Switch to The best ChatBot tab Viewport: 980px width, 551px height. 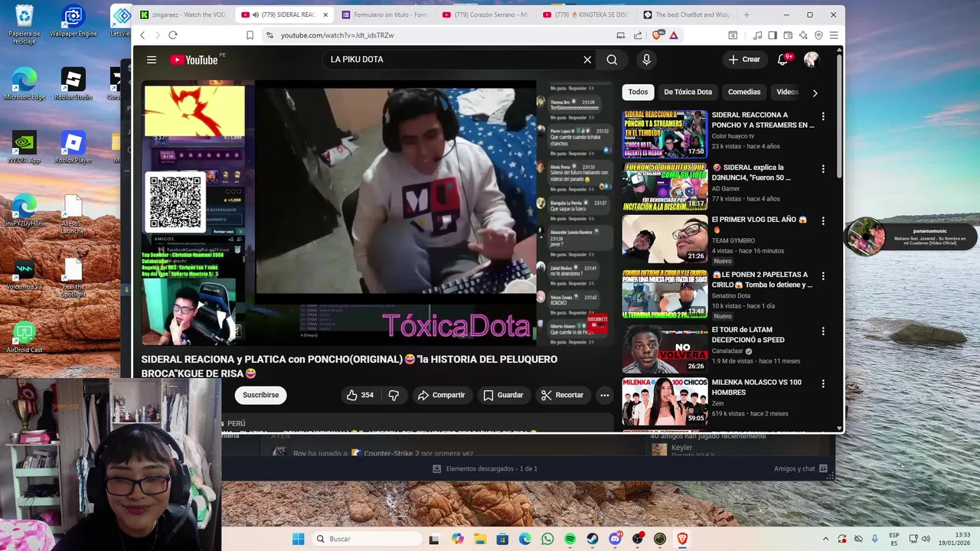(686, 15)
